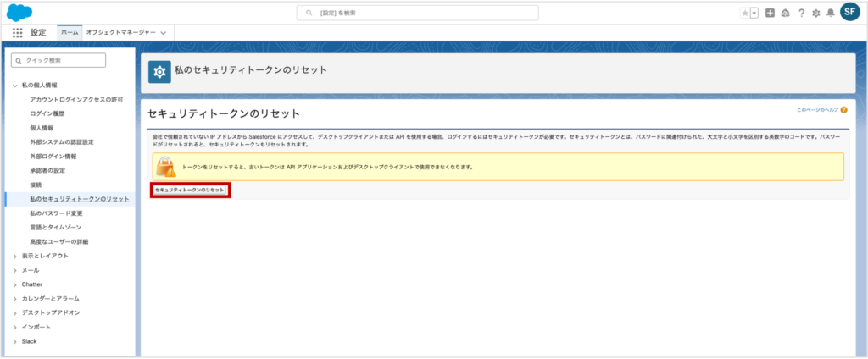Expand the オブジェクトマネージャー tab dropdown arrow
This screenshot has width=868, height=359.
[x=163, y=32]
